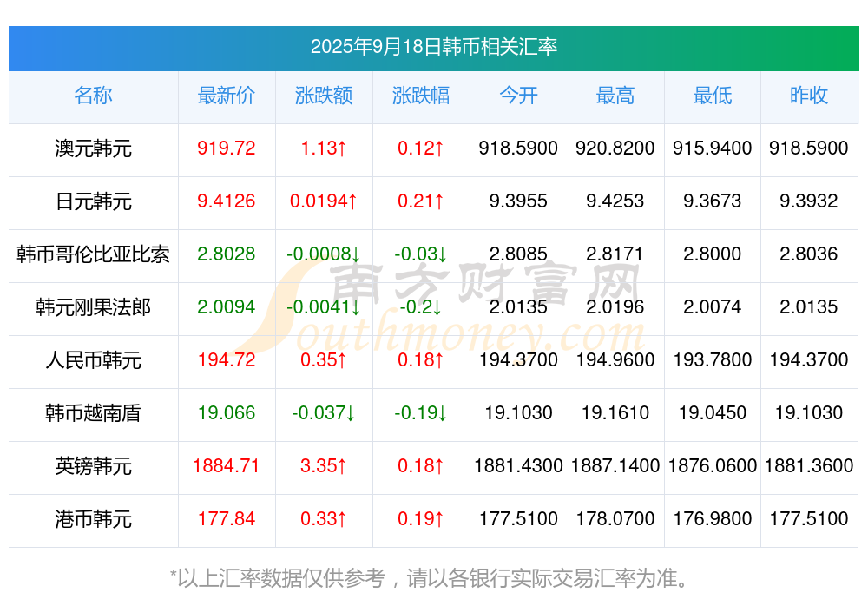Image resolution: width=868 pixels, height=606 pixels.
Task: Click the 最低 column header
Action: [713, 96]
